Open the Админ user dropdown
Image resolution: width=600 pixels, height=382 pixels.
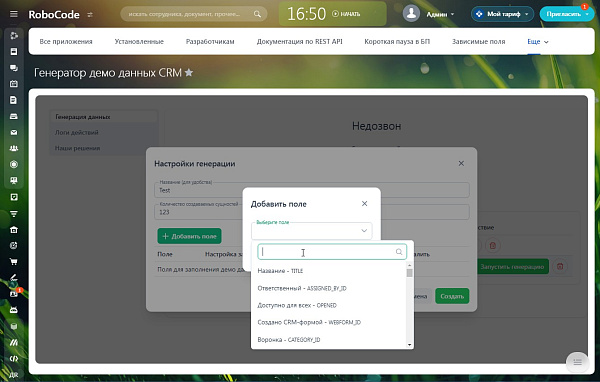click(x=440, y=14)
